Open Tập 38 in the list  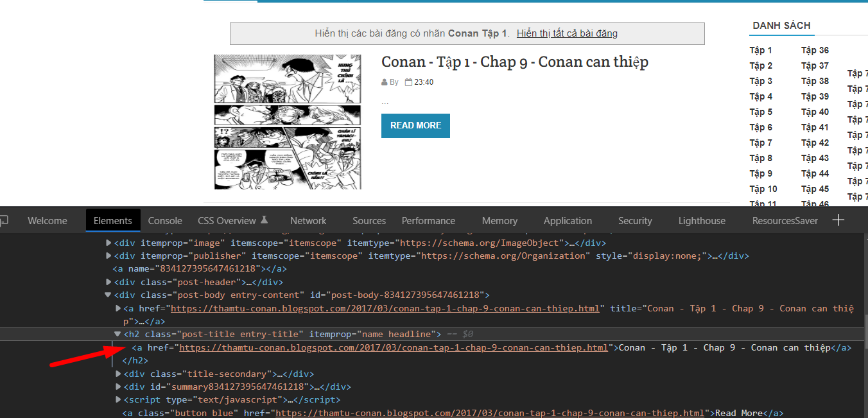(x=815, y=81)
